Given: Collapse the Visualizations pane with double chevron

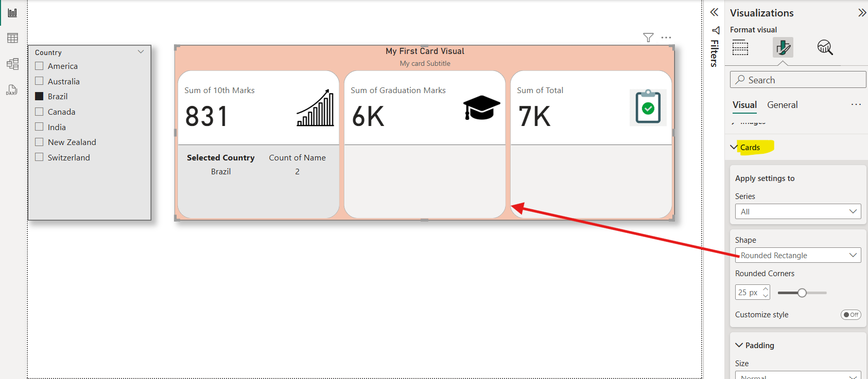Looking at the screenshot, I should click(x=862, y=13).
